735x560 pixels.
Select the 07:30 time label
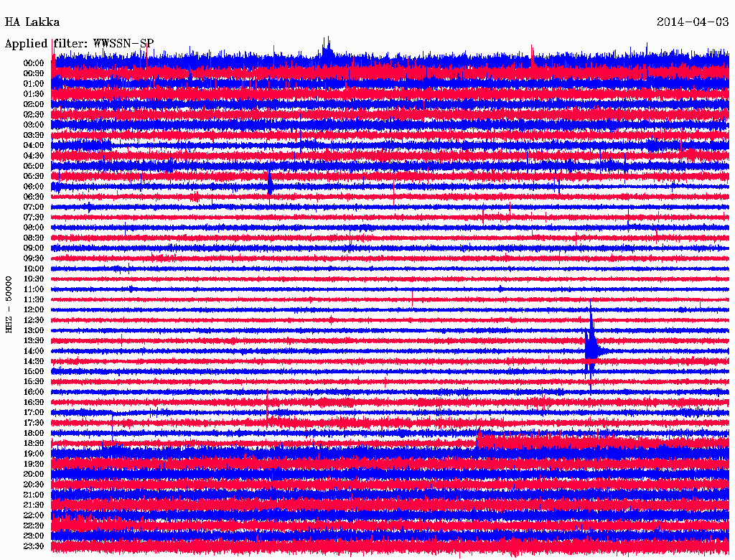(34, 217)
